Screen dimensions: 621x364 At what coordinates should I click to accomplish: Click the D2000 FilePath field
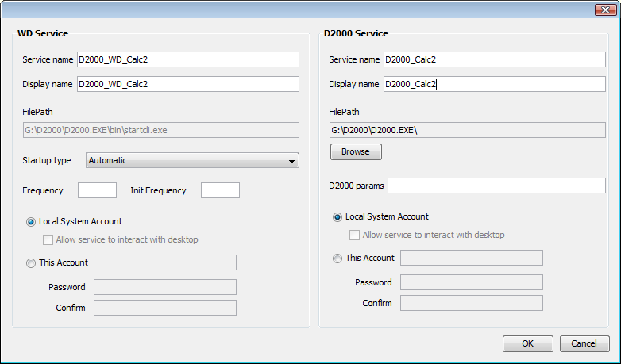click(x=468, y=130)
